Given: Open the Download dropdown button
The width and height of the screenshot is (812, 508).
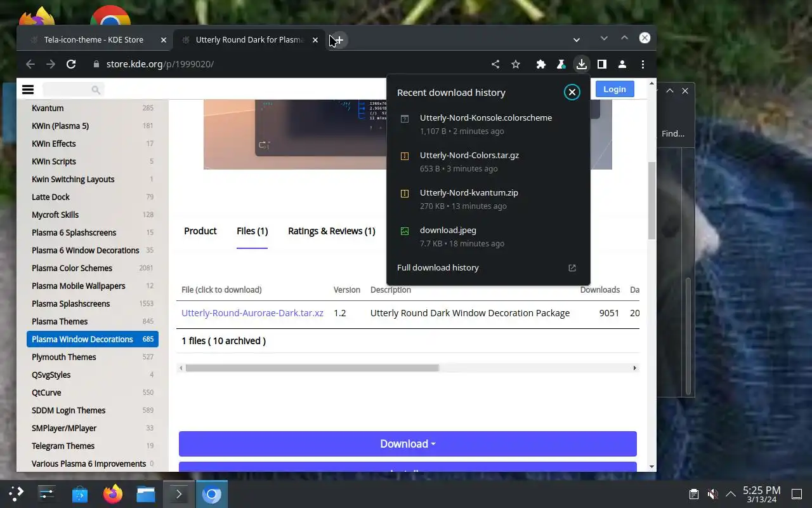Looking at the screenshot, I should pos(408,444).
